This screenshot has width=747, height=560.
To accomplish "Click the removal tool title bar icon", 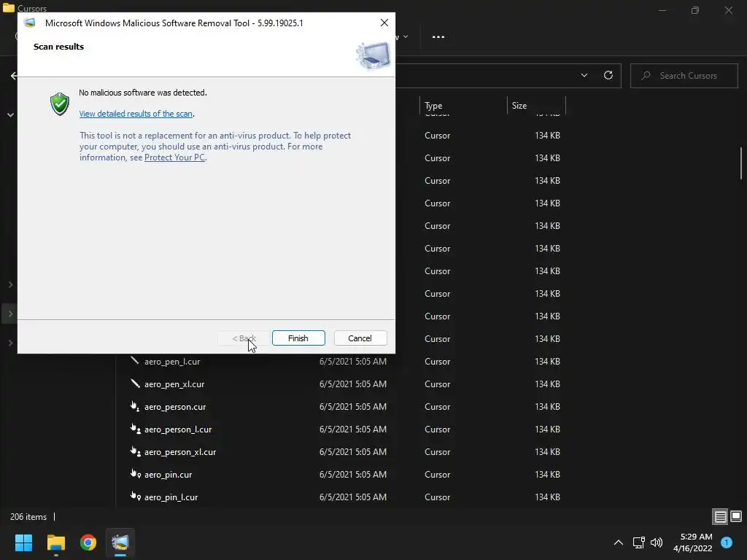I will click(29, 23).
